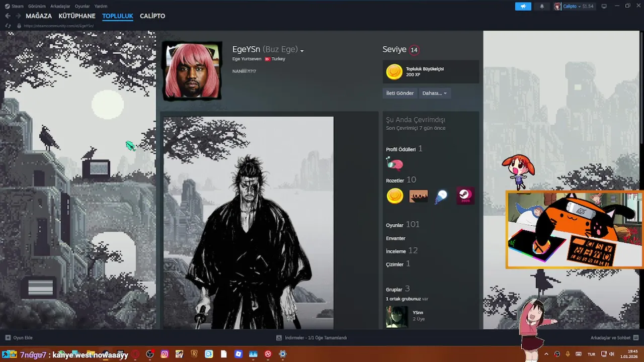
Task: Select the TOPLULUK tab
Action: tap(117, 16)
